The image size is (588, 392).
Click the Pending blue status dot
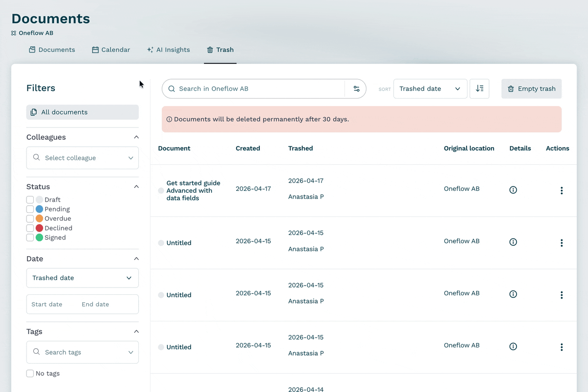coord(40,209)
